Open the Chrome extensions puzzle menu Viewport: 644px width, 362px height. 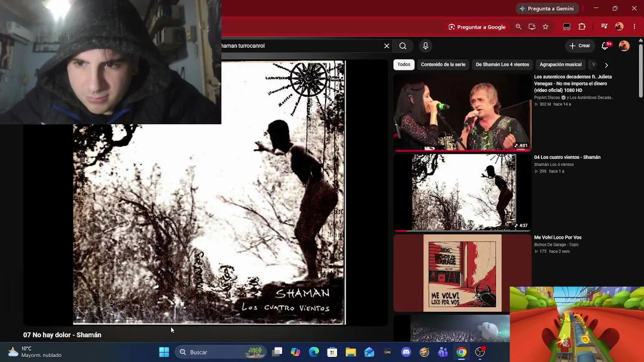[582, 27]
